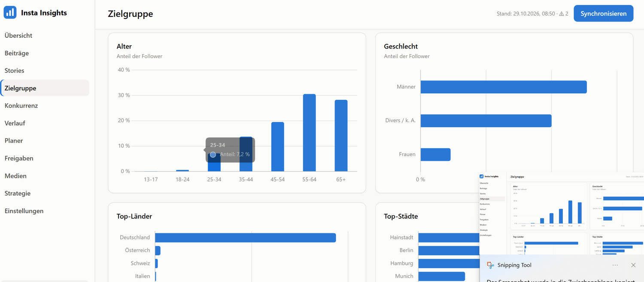Open the Snipping Tool three-dot options menu

click(x=615, y=265)
